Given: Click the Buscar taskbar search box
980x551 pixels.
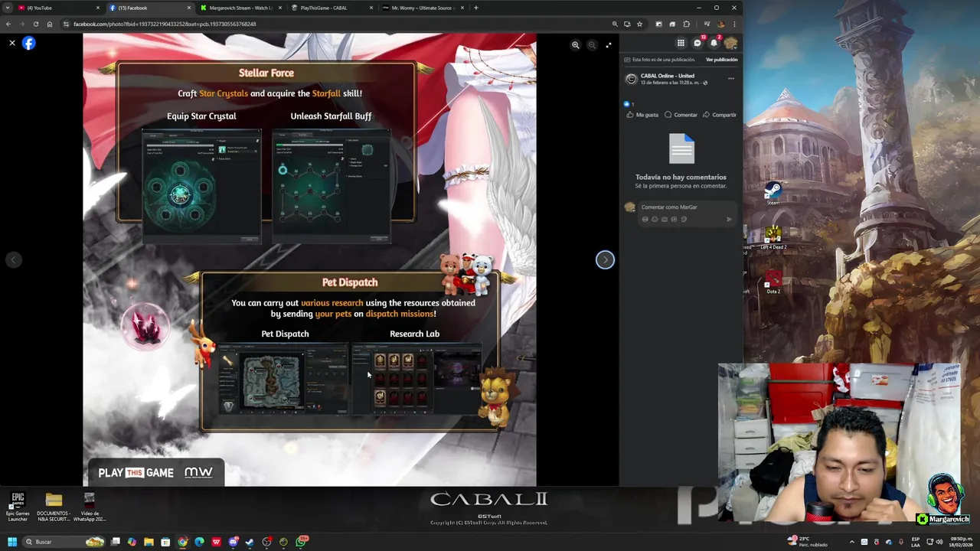Looking at the screenshot, I should (64, 542).
